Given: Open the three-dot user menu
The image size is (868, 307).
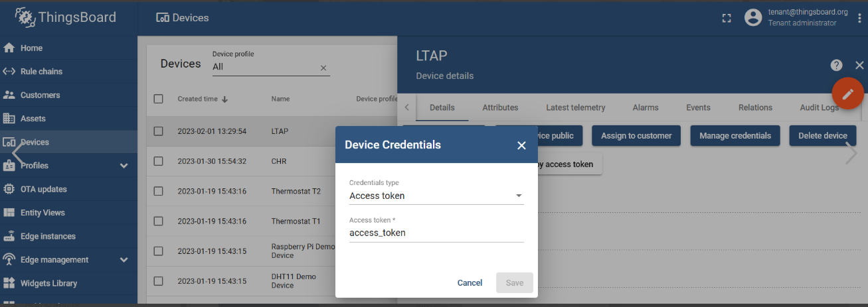Looking at the screenshot, I should point(859,18).
